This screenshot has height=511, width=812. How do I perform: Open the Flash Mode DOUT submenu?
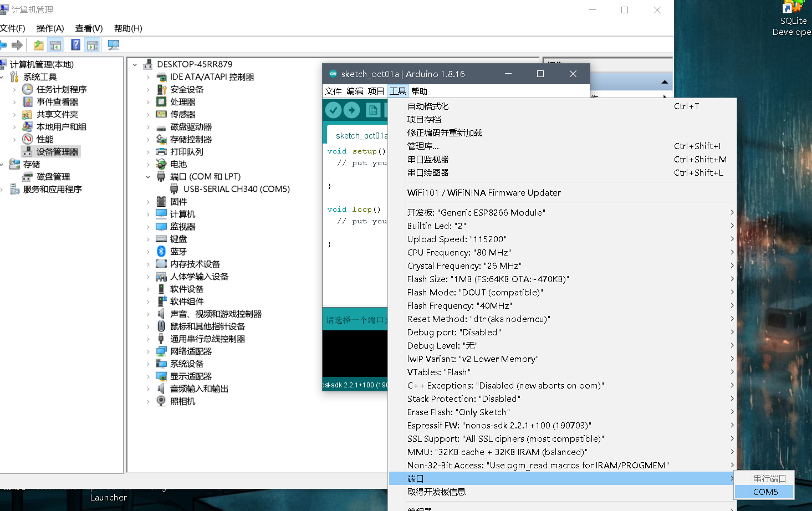562,292
